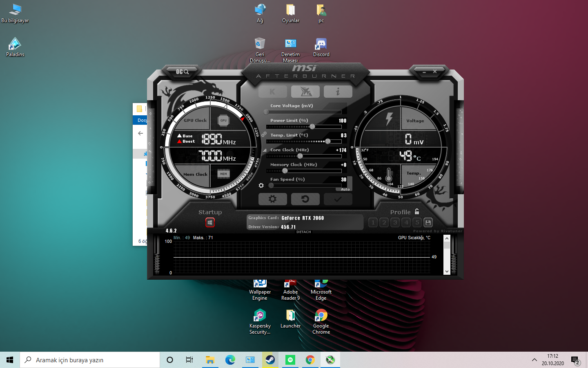Screen dimensions: 588x368
Task: Open the notification center icon
Action: (x=575, y=360)
